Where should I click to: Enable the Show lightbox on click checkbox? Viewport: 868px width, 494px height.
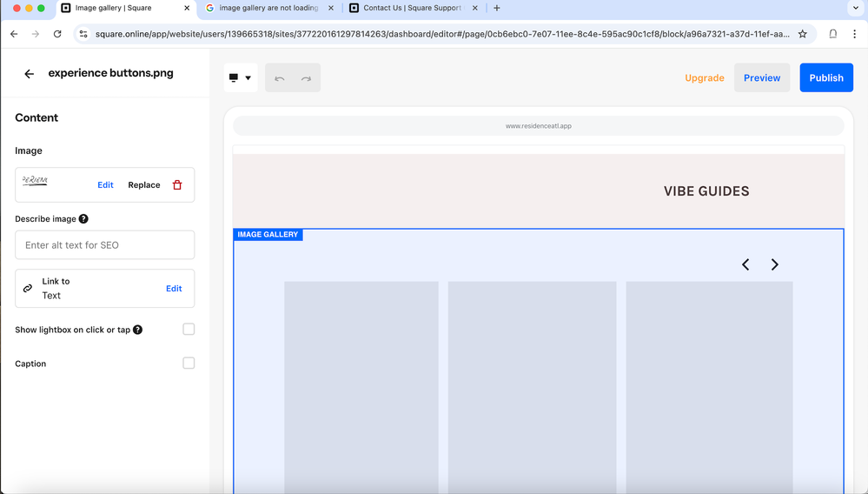189,330
